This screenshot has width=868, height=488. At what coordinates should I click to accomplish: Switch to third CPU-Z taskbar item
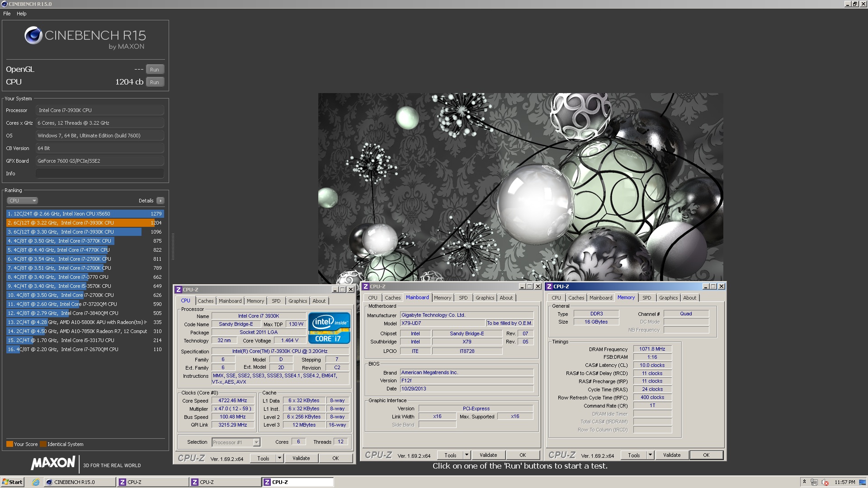tap(298, 482)
